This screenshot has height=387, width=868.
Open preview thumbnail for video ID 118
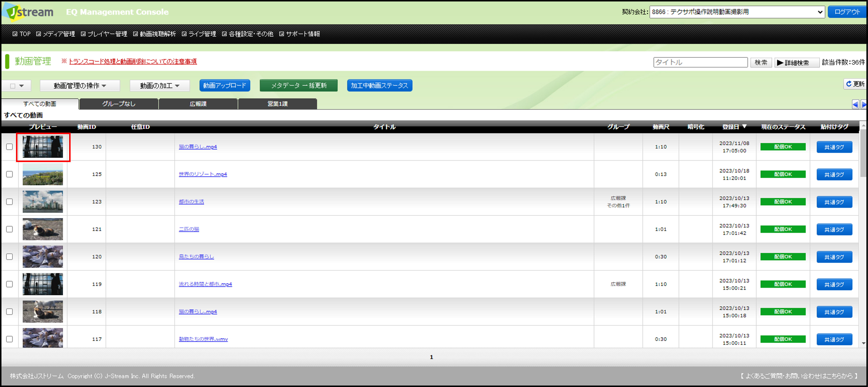(x=43, y=311)
